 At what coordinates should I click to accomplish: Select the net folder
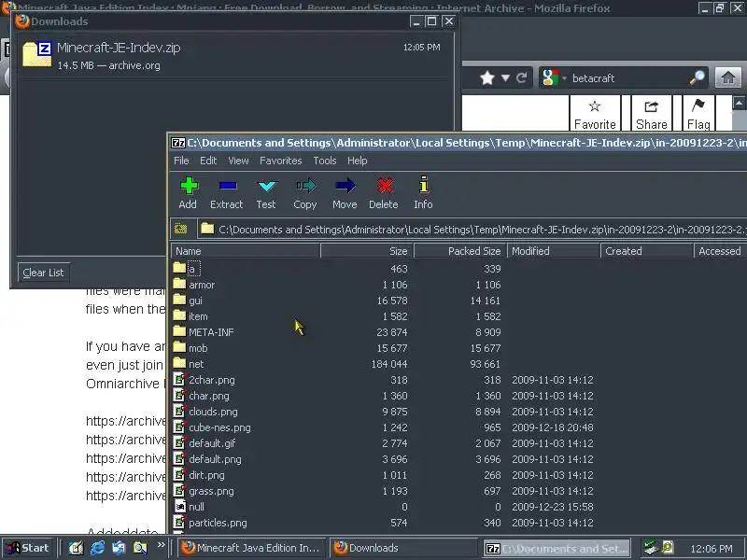pos(196,364)
